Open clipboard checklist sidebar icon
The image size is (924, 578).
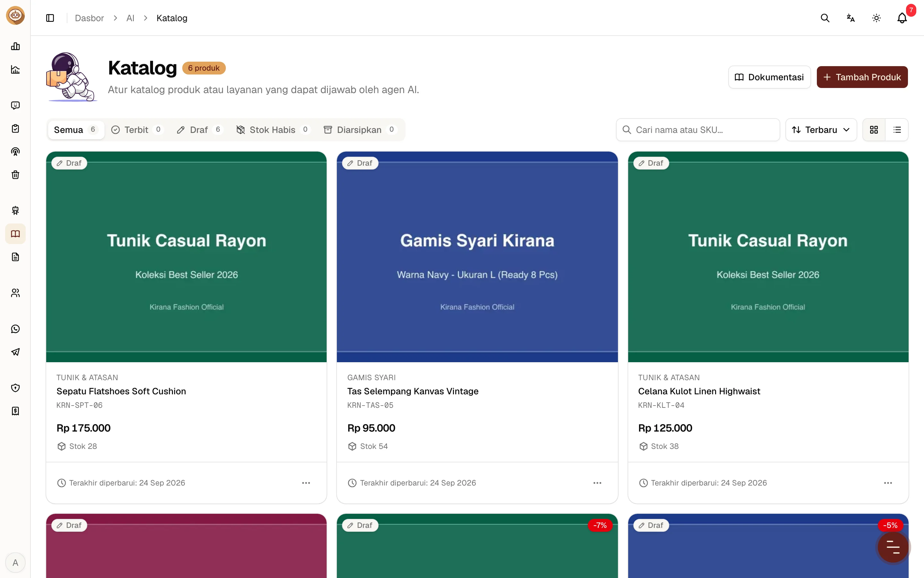tap(15, 128)
